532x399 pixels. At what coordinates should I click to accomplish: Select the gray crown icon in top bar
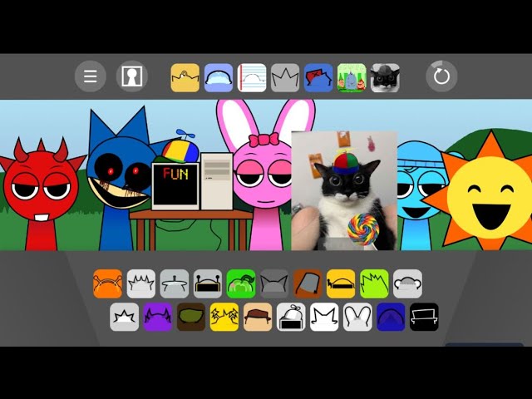click(285, 77)
